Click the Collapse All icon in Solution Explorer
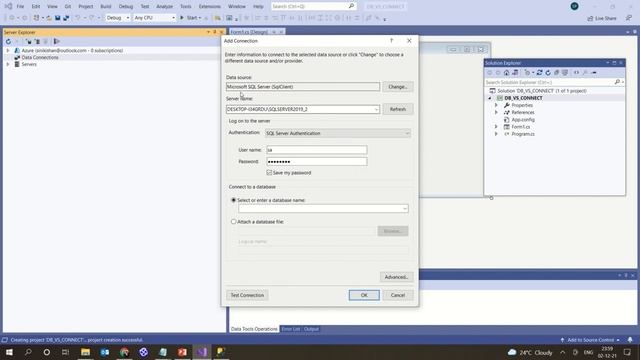This screenshot has width=640, height=360. 556,73
